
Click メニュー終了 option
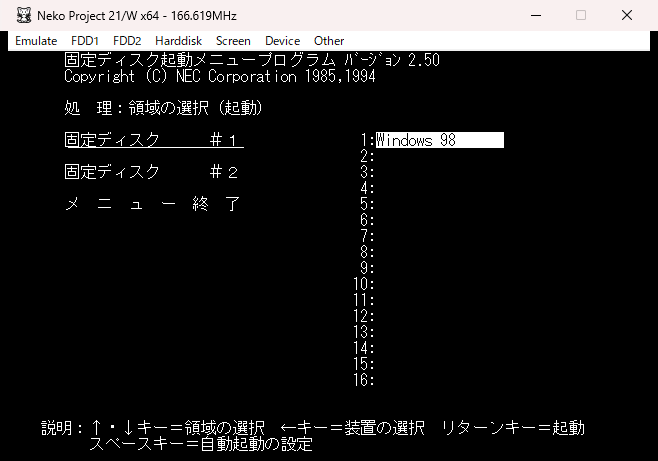(152, 204)
